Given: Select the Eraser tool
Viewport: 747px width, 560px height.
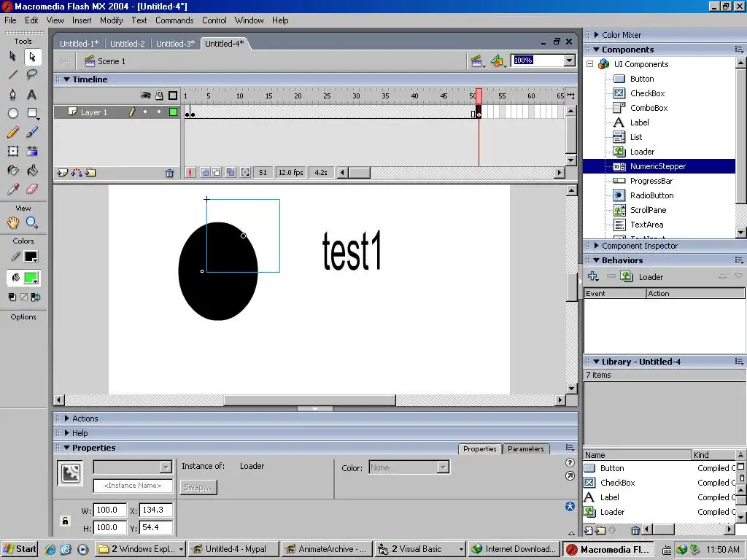Looking at the screenshot, I should (32, 189).
